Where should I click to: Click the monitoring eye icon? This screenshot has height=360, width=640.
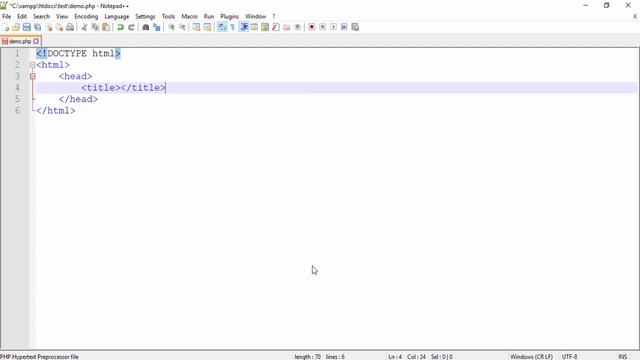pos(298,27)
